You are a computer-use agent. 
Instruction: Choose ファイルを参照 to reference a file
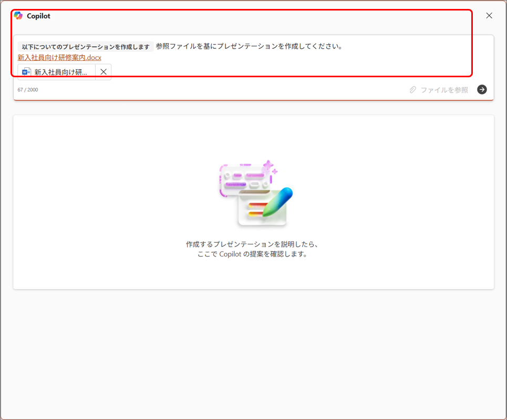pos(439,90)
